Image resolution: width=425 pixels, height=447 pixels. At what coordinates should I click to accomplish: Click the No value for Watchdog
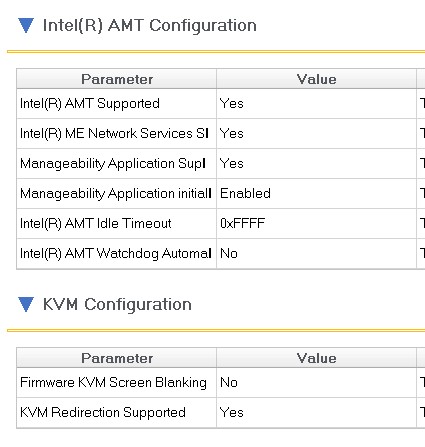click(229, 253)
